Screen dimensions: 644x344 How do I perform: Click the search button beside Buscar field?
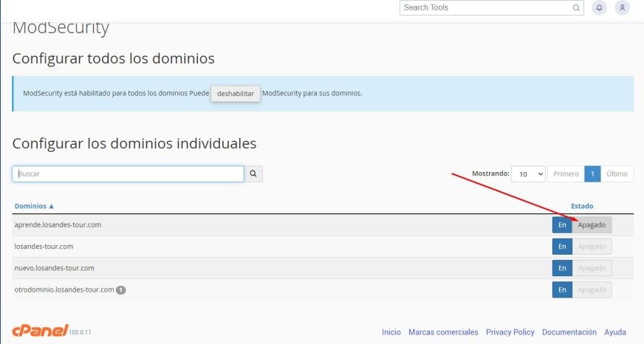(x=253, y=173)
